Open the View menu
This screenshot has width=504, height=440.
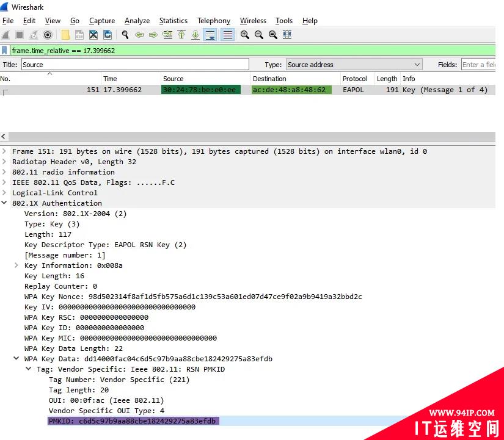(x=53, y=21)
